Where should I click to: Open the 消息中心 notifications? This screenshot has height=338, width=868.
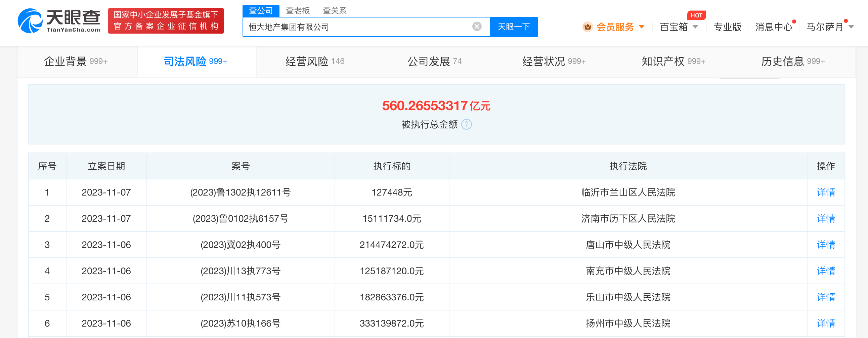click(773, 27)
